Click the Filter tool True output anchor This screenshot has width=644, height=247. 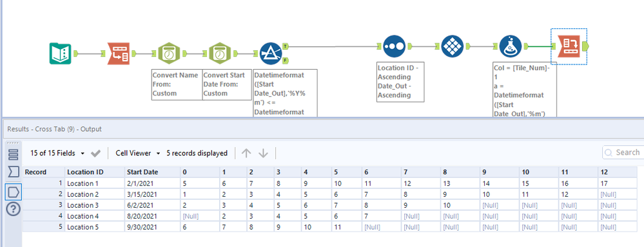[x=286, y=46]
